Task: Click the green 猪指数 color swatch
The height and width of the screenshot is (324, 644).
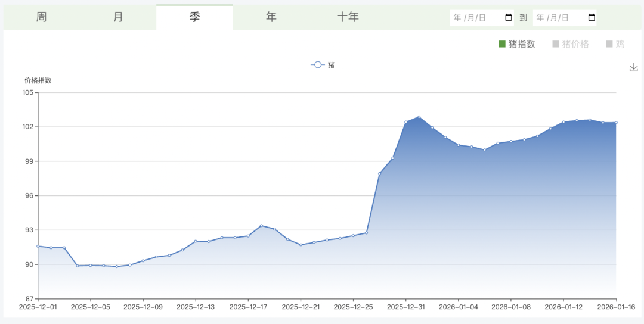Action: click(502, 44)
